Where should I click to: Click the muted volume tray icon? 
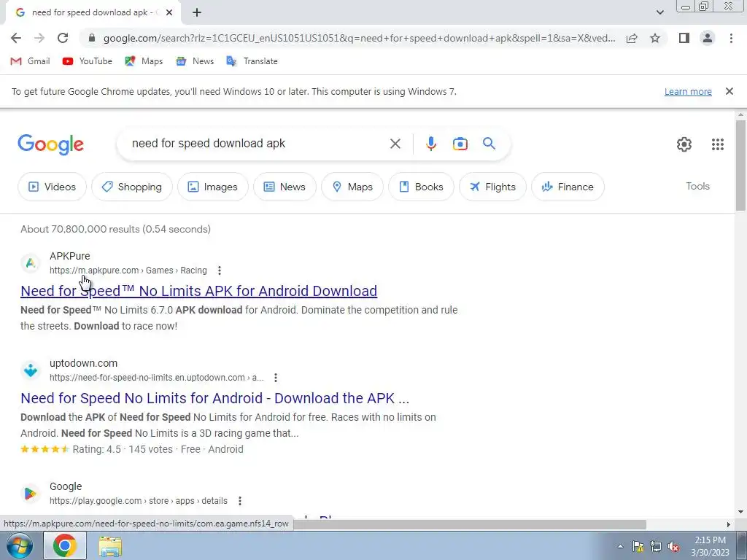coord(673,547)
